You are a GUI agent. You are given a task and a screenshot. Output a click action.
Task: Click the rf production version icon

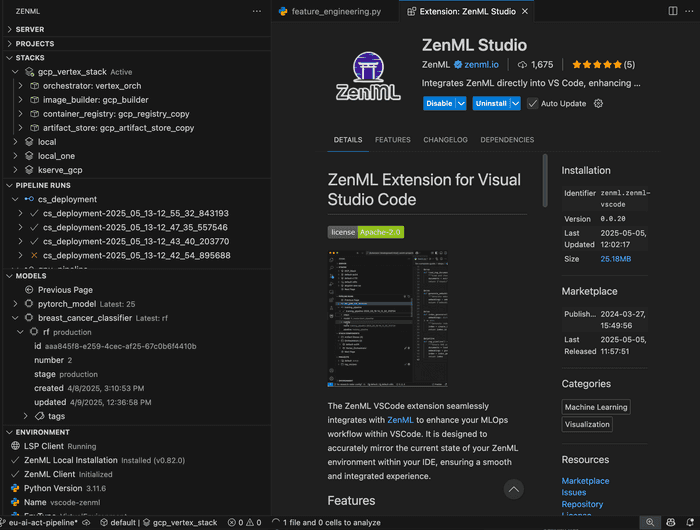tap(34, 332)
